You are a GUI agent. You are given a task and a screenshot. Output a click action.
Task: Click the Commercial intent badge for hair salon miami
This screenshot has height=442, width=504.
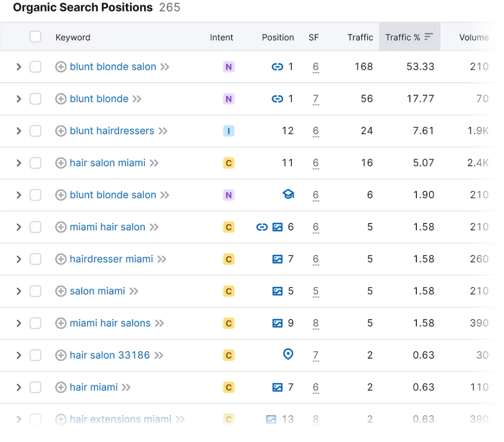228,163
